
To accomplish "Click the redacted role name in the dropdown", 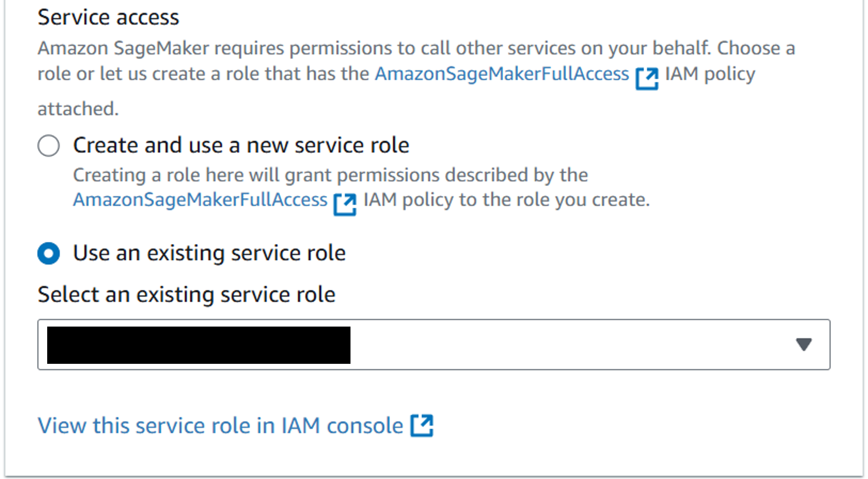I will click(x=199, y=344).
